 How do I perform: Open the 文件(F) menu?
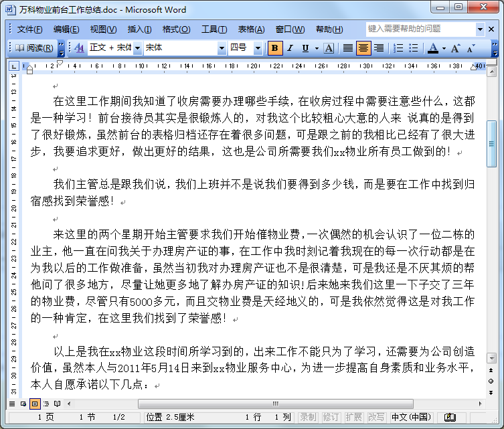pos(29,29)
